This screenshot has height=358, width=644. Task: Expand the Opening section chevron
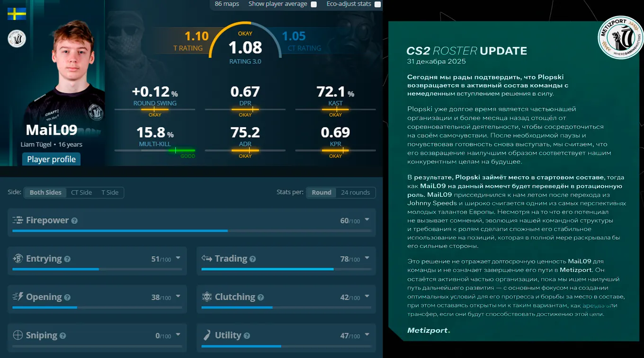click(178, 296)
